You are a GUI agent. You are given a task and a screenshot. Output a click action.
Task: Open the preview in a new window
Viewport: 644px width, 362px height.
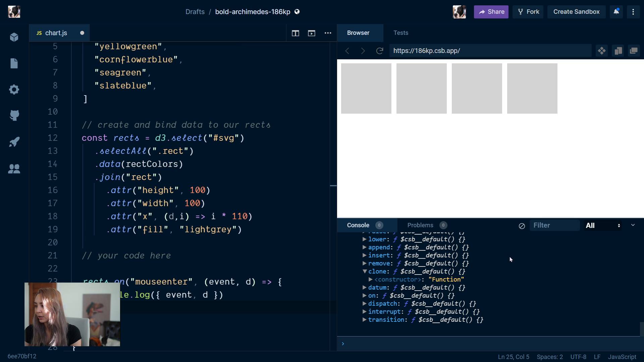pos(634,51)
